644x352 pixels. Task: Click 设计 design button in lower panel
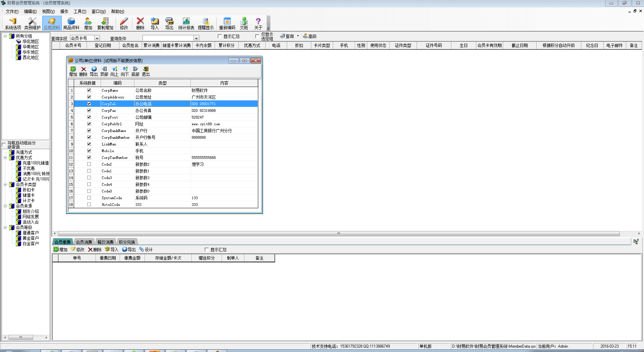coord(146,250)
